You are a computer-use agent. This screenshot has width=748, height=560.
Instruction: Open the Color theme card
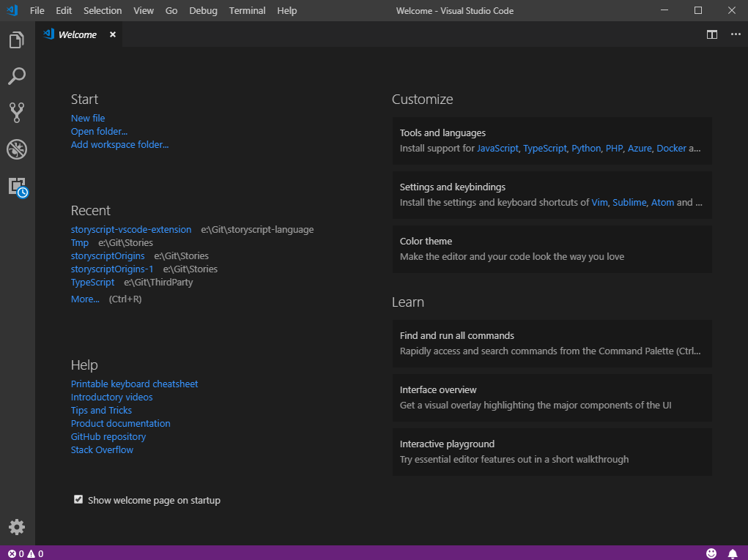[552, 250]
